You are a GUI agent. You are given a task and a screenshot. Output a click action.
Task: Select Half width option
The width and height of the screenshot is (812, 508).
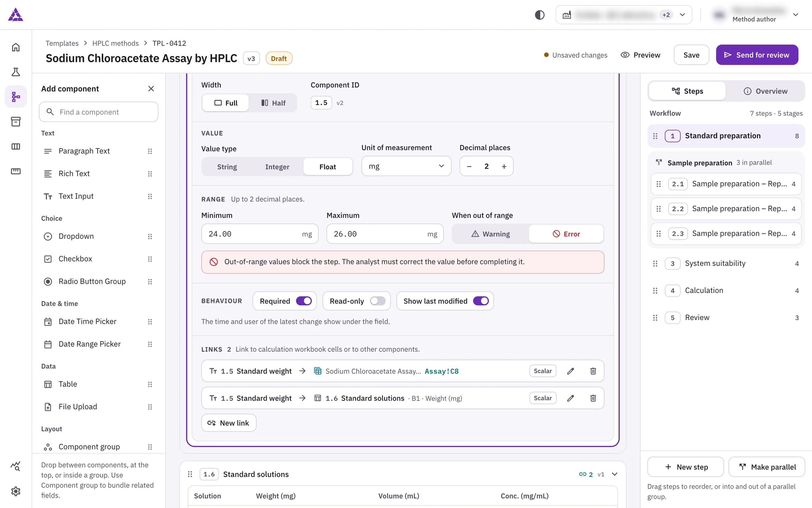[x=273, y=103]
